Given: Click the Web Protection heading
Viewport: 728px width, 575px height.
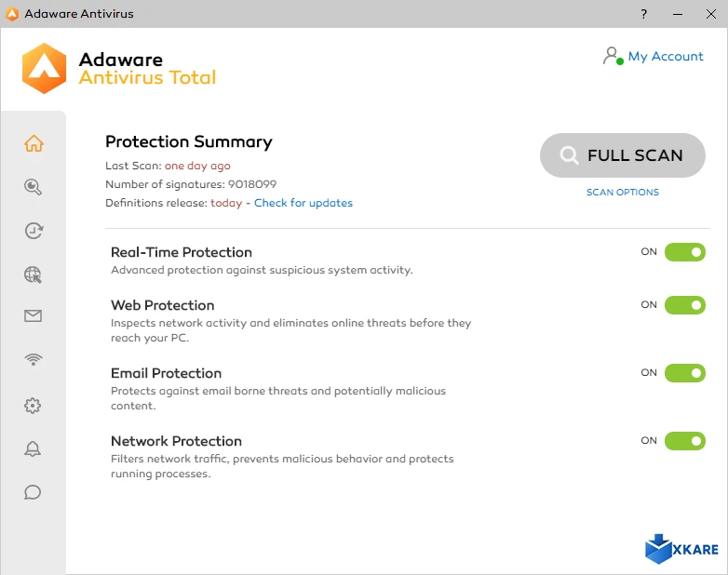Looking at the screenshot, I should [x=163, y=305].
